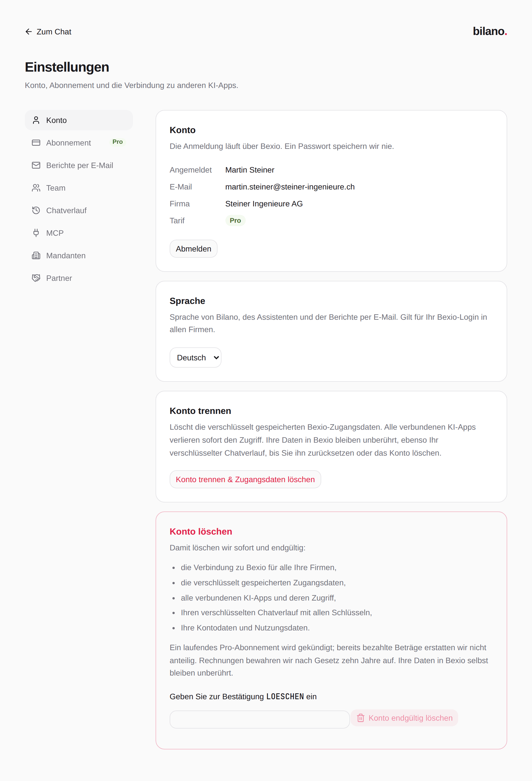
Task: Open the Deutsch language dropdown
Action: (196, 358)
